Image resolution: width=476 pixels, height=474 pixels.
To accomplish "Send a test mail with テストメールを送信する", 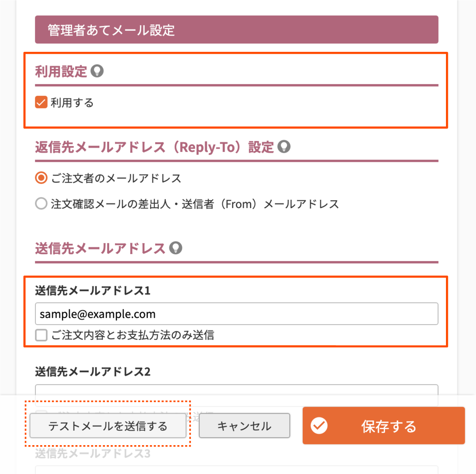I will tap(108, 426).
